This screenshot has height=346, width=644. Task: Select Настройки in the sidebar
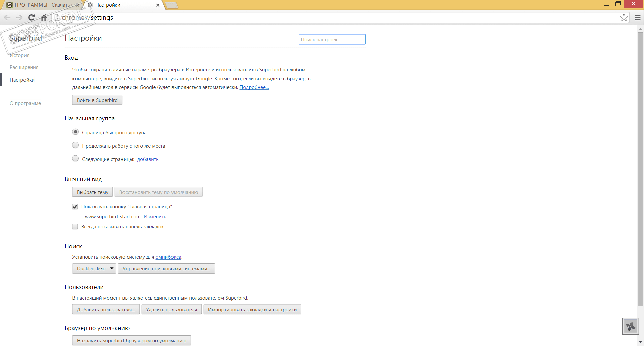[22, 80]
